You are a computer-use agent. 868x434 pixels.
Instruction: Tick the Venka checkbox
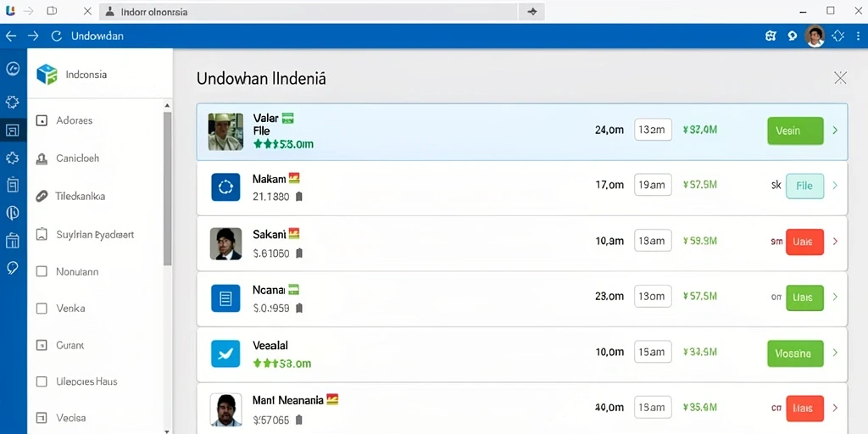42,309
